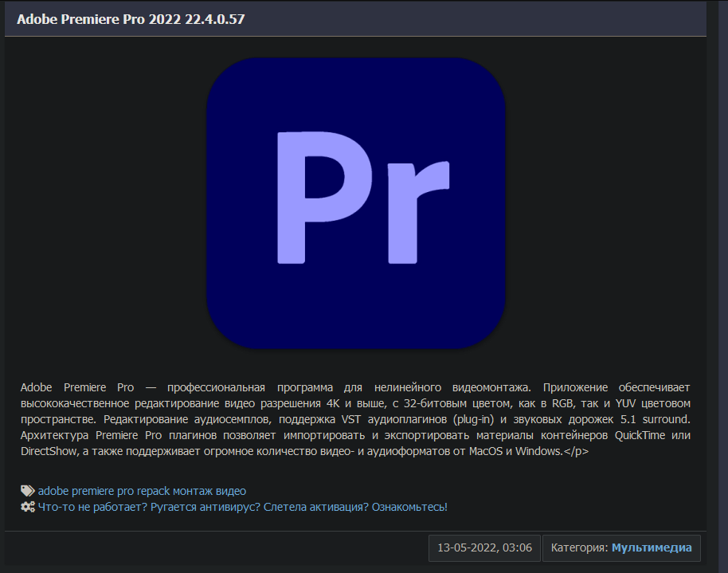This screenshot has width=728, height=573.
Task: Open the Adobe Premiere Pro 2022 22.4.0.57 title
Action: [131, 19]
